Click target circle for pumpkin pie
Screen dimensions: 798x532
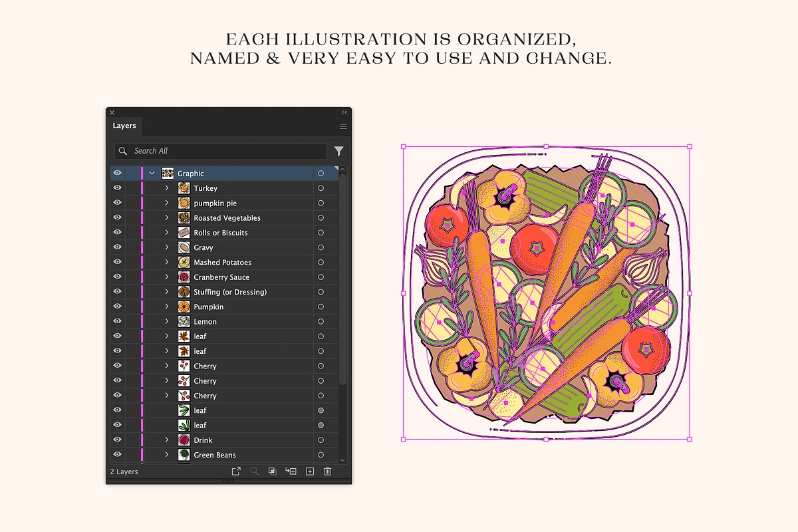coord(321,203)
